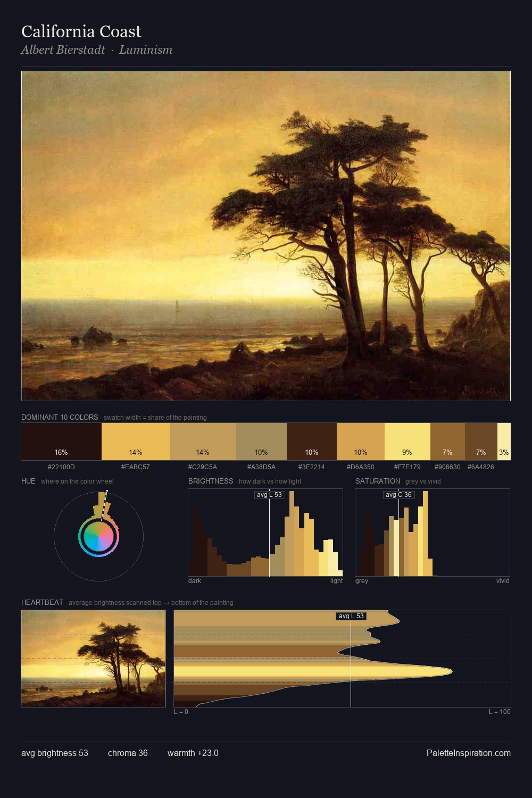Click the avg L 53 label in brightness histogram
This screenshot has height=798, width=532.
(x=269, y=495)
